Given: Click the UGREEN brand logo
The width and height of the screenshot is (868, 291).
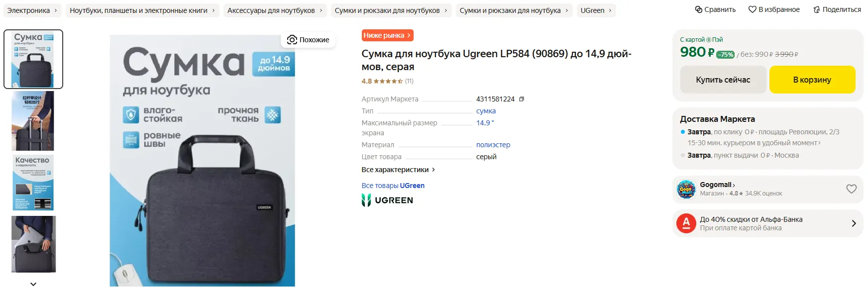Looking at the screenshot, I should point(387,200).
